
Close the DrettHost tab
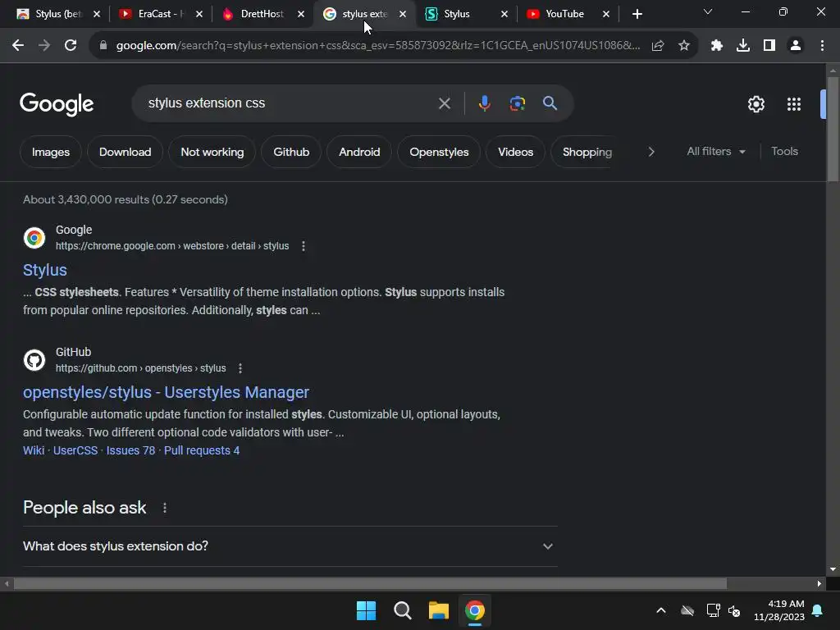[301, 14]
